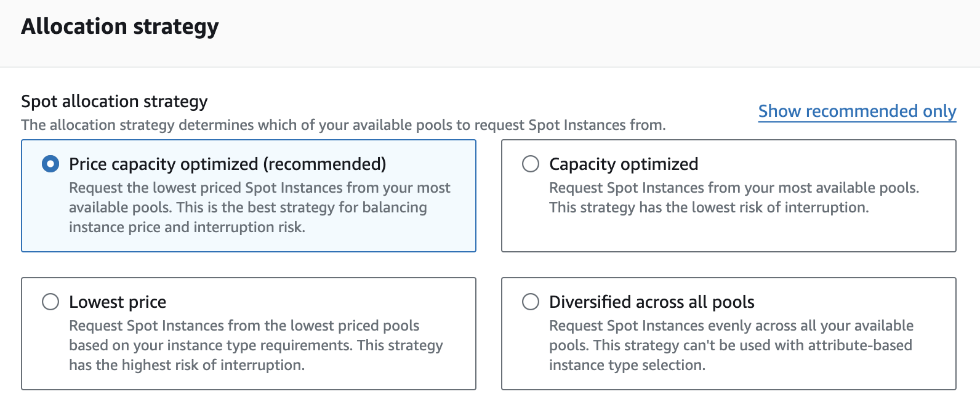Click the Show recommended only link
Viewport: 980px width, 410px height.
click(857, 111)
